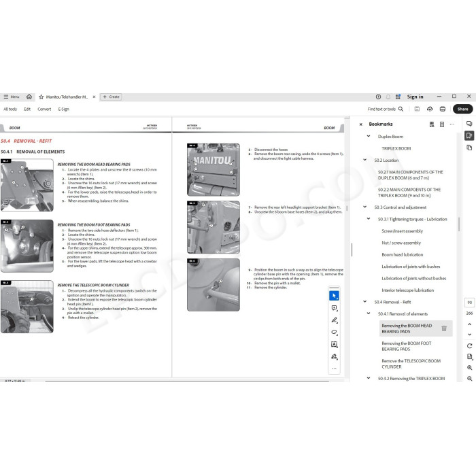Open more tools in floating toolbar
476x476 pixels.
point(335,369)
